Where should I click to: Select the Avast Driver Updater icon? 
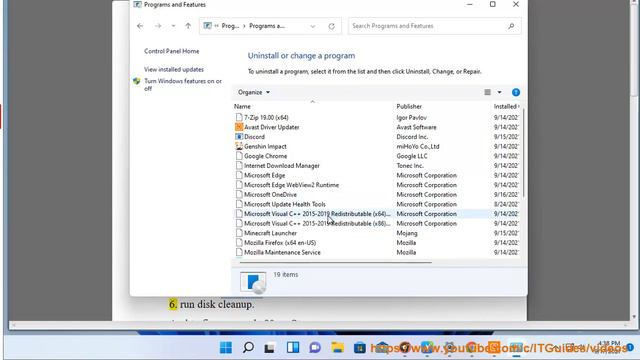click(x=239, y=127)
